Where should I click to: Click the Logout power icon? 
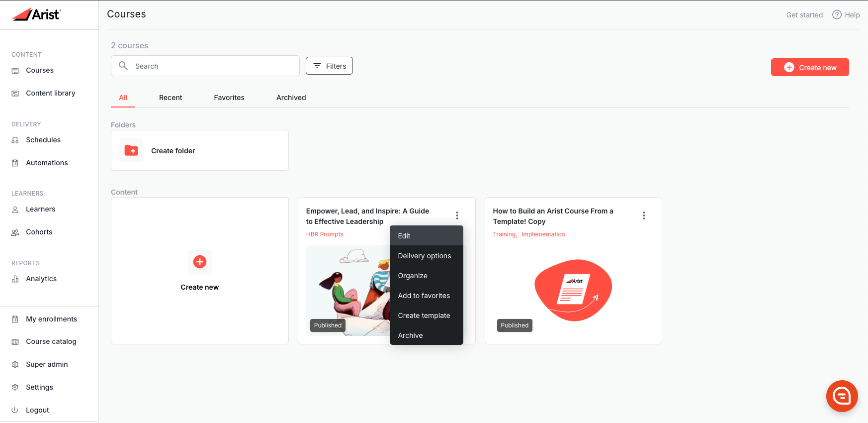pyautogui.click(x=15, y=411)
